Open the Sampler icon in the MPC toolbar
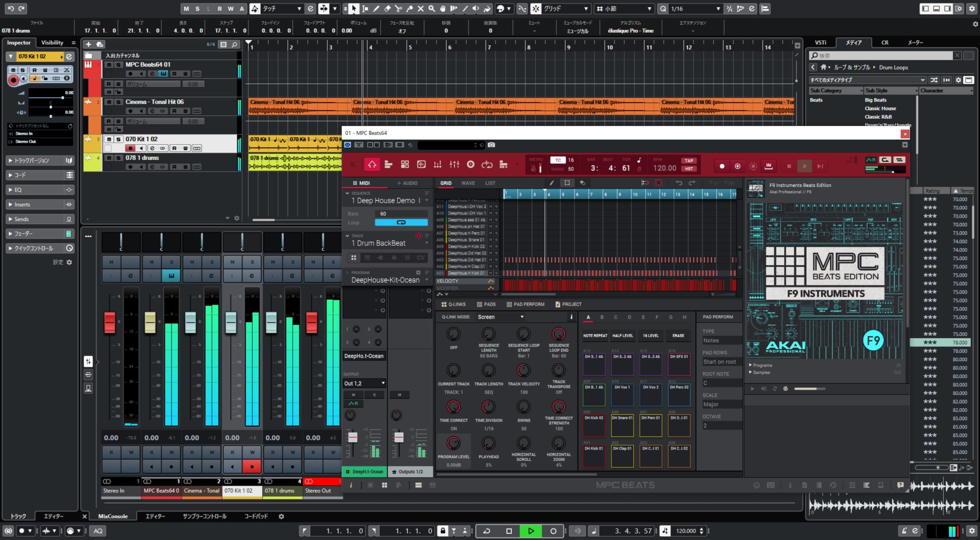The image size is (980, 540). point(421,164)
